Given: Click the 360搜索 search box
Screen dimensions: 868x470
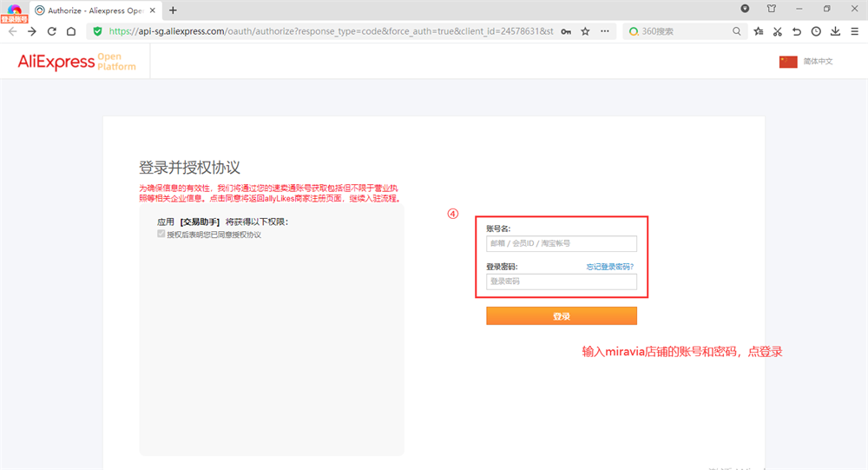Looking at the screenshot, I should (684, 31).
